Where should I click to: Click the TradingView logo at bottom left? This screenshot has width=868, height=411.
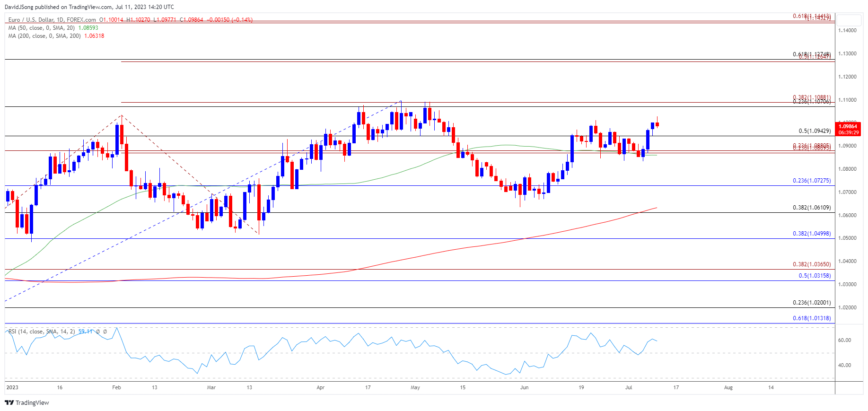(27, 402)
